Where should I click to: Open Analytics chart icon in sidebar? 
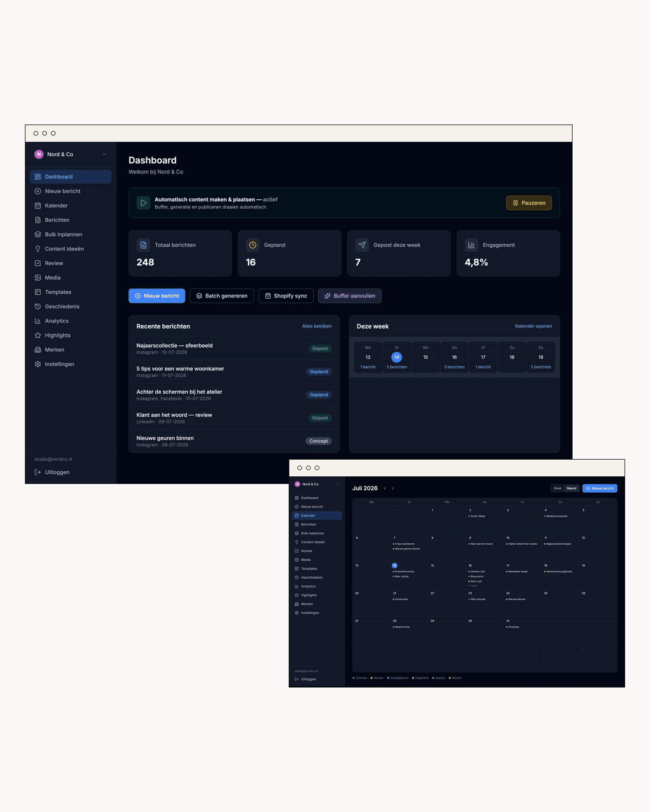(38, 321)
